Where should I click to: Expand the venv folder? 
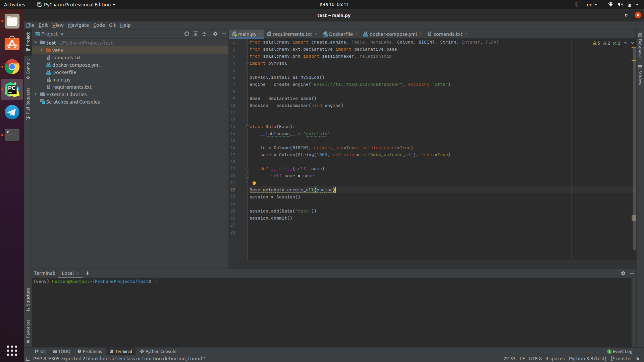pyautogui.click(x=42, y=50)
